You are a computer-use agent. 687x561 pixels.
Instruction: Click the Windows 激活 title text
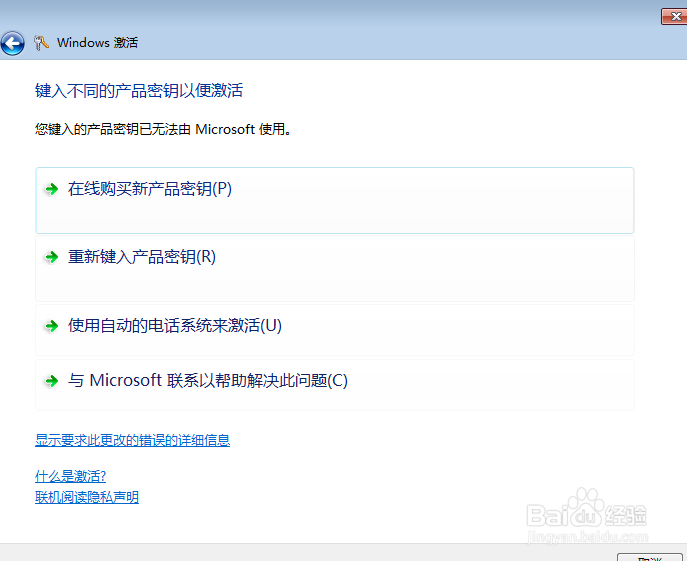coord(97,43)
